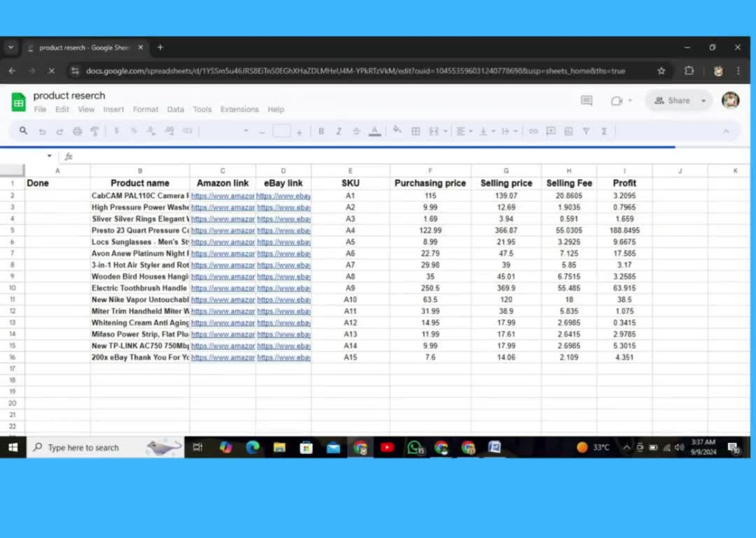
Task: Select cell with profit 188.8495
Action: pyautogui.click(x=624, y=231)
